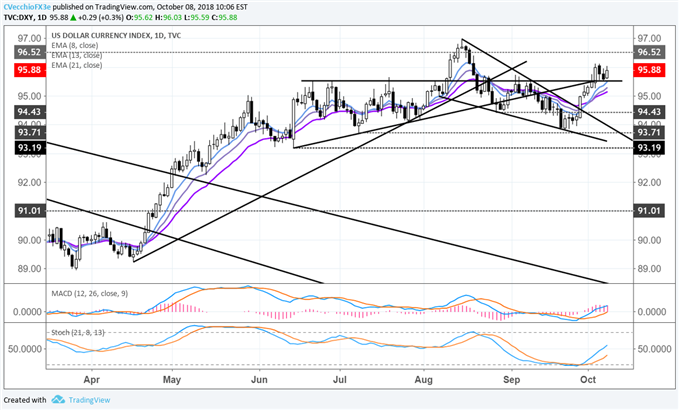Click the Jul label on time axis
The width and height of the screenshot is (679, 410).
340,380
